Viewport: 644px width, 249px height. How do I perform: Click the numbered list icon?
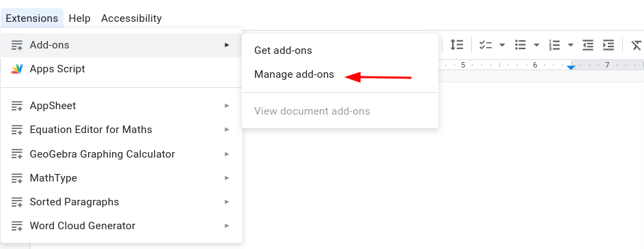coord(554,45)
